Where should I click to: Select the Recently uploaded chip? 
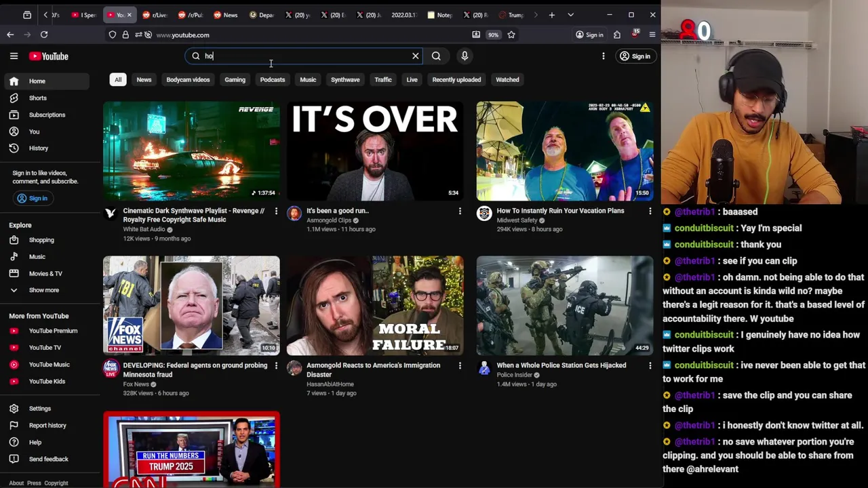[456, 80]
